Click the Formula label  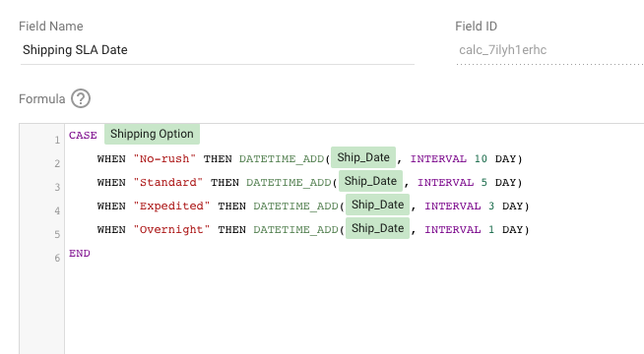[42, 99]
